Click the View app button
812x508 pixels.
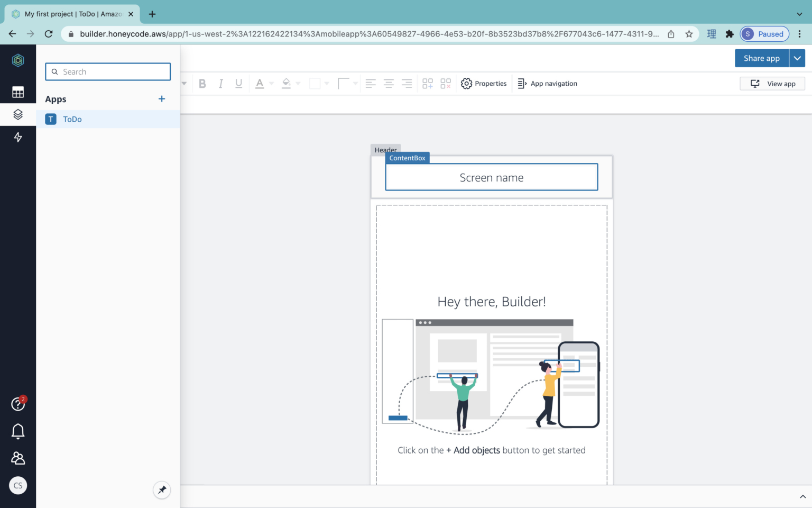[772, 83]
